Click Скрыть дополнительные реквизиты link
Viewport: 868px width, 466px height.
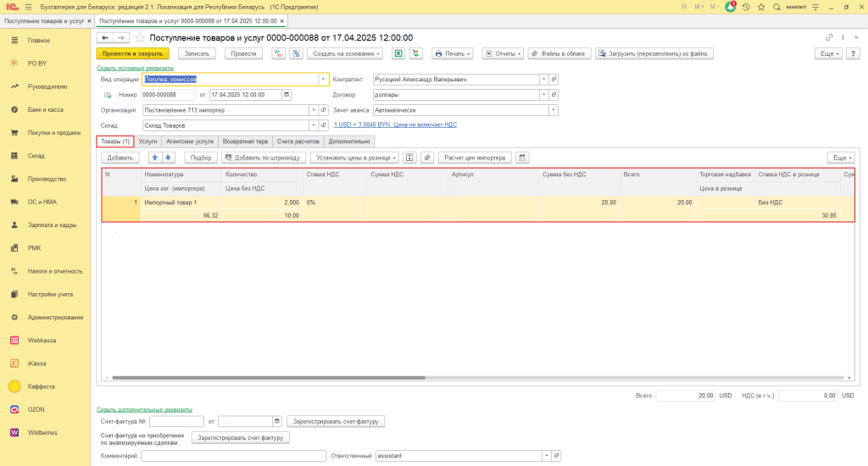144,409
